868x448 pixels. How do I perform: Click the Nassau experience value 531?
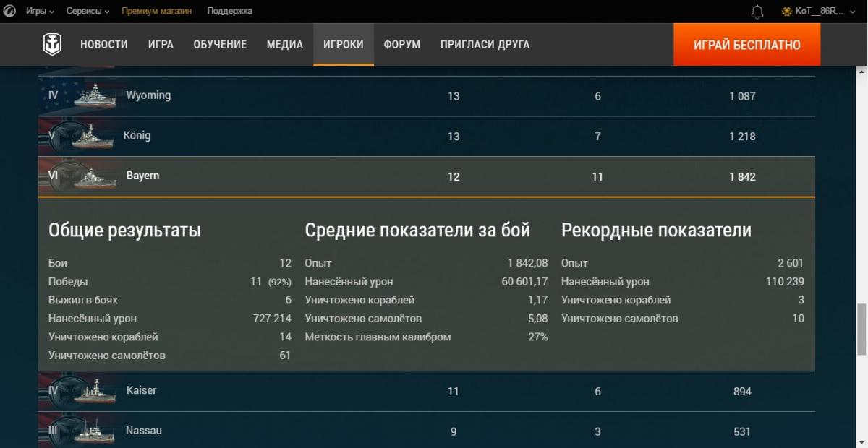742,432
